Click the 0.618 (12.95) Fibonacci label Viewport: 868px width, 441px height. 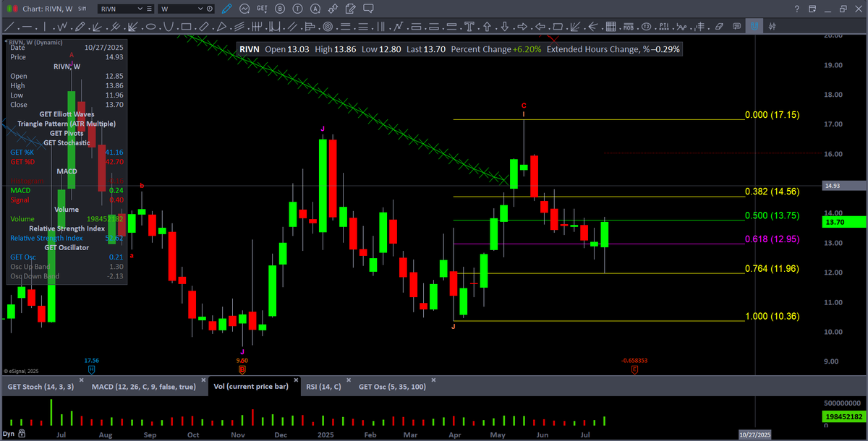tap(772, 239)
